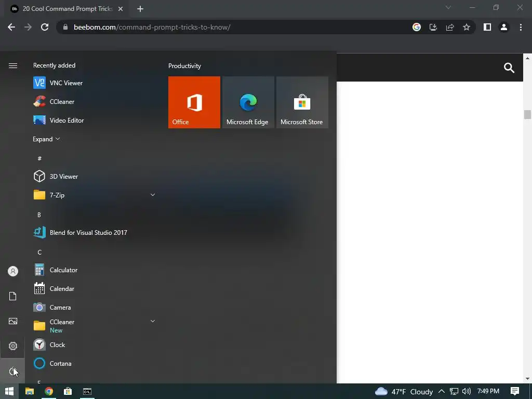Open the Office tile
The width and height of the screenshot is (532, 399).
point(194,102)
